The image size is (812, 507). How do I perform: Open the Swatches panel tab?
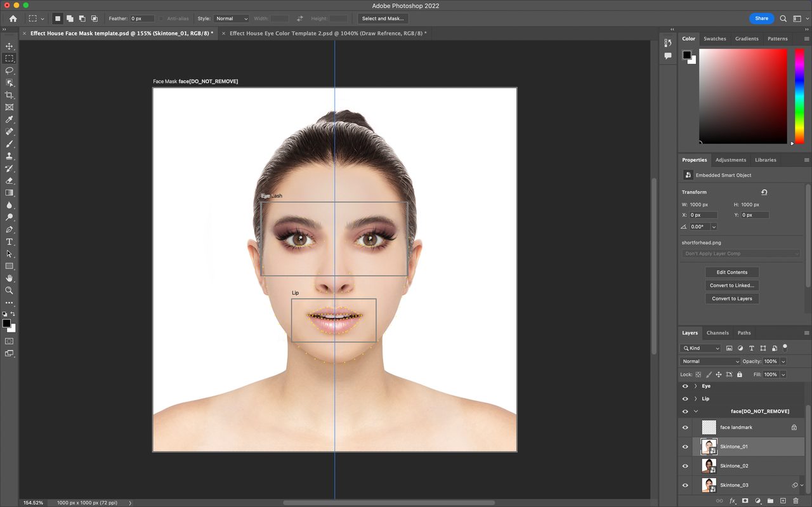714,39
